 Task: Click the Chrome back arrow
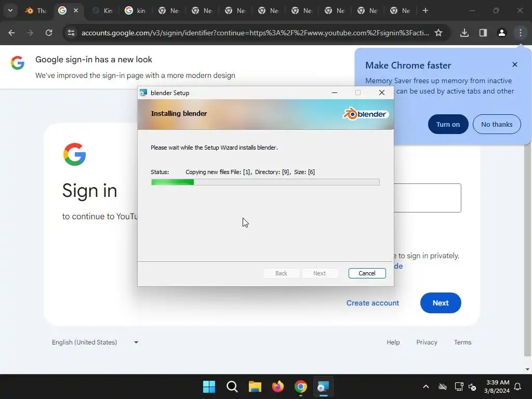11,33
